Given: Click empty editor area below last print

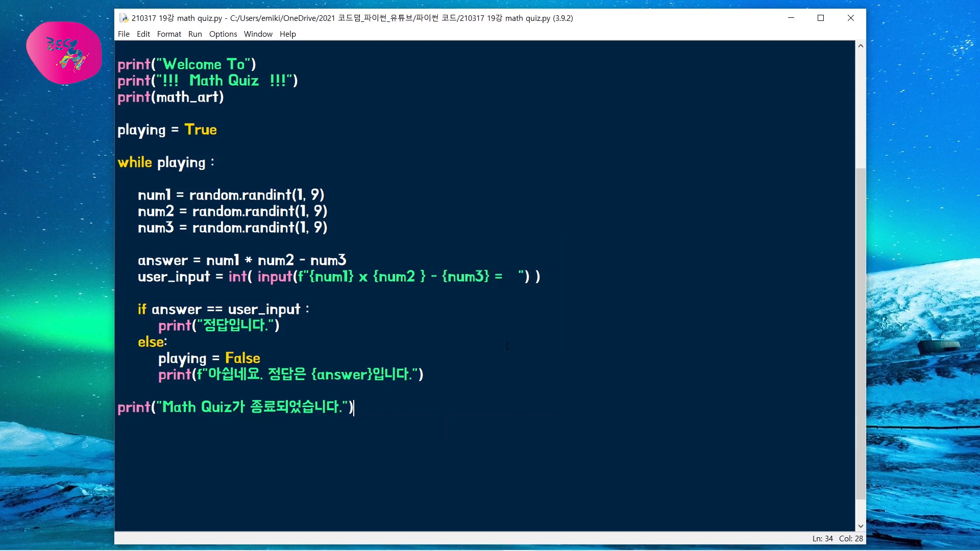Looking at the screenshot, I should tap(459, 469).
